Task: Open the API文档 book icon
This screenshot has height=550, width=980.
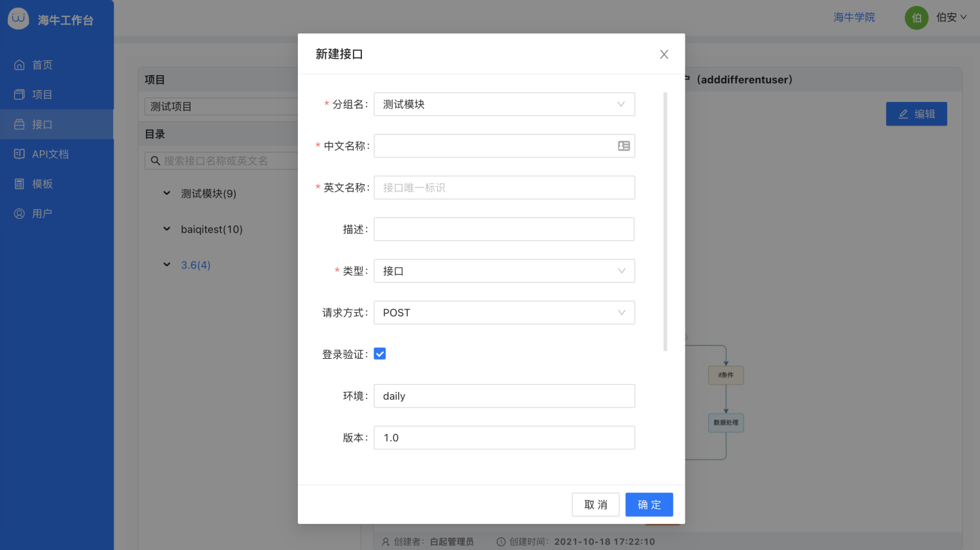Action: click(x=20, y=154)
